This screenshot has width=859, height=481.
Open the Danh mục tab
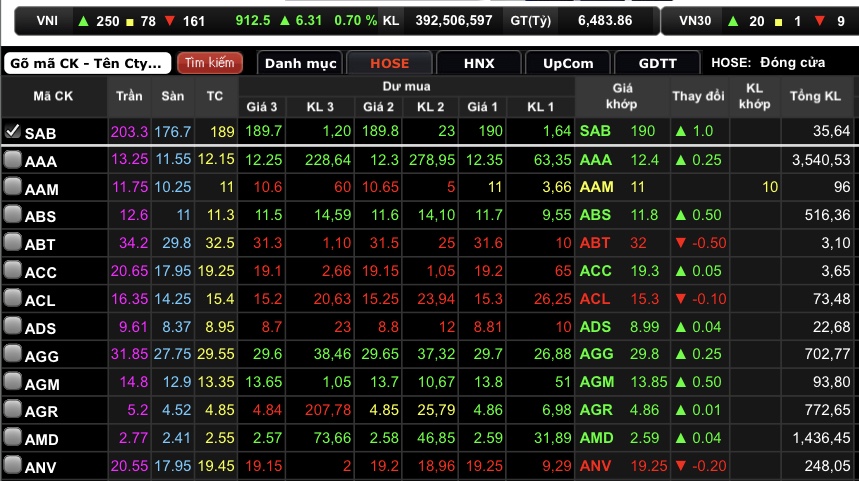[x=300, y=63]
